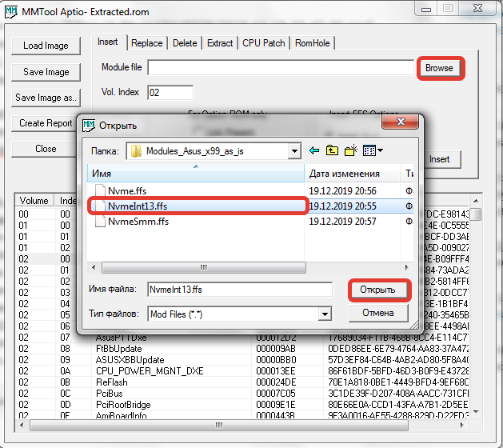This screenshot has width=503, height=448.
Task: Switch to the CPU Patch tab
Action: pyautogui.click(x=263, y=43)
